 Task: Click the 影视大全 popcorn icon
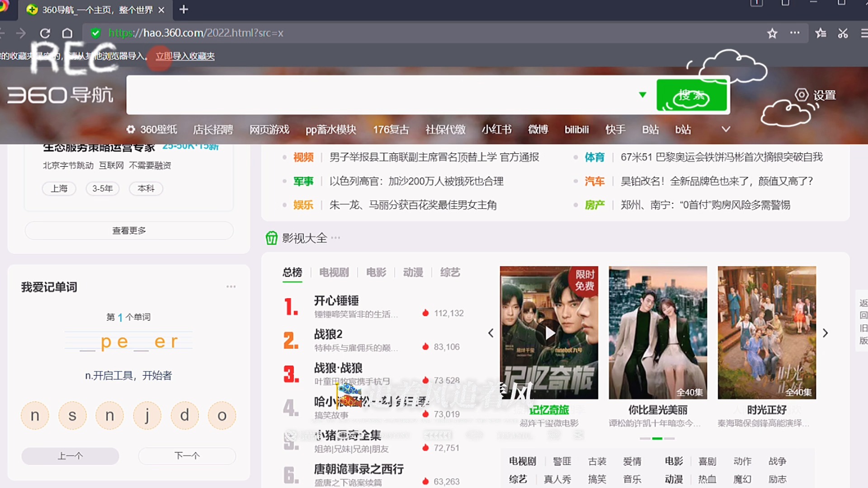(x=271, y=238)
